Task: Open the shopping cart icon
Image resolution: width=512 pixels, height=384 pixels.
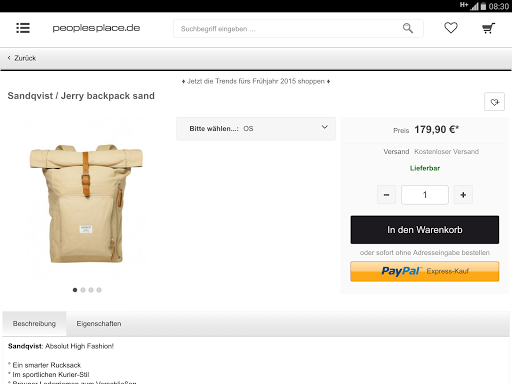Action: pyautogui.click(x=488, y=28)
